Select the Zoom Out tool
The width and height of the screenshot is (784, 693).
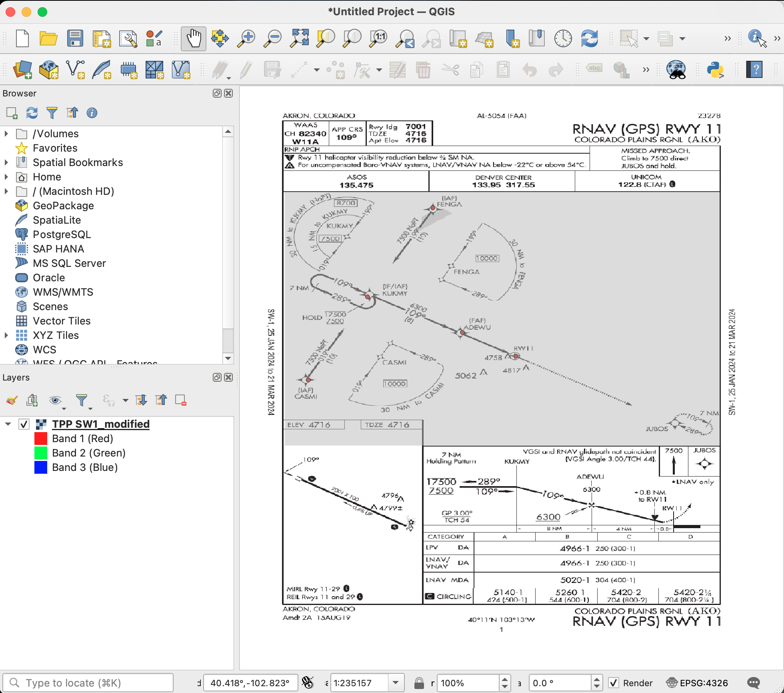tap(273, 38)
